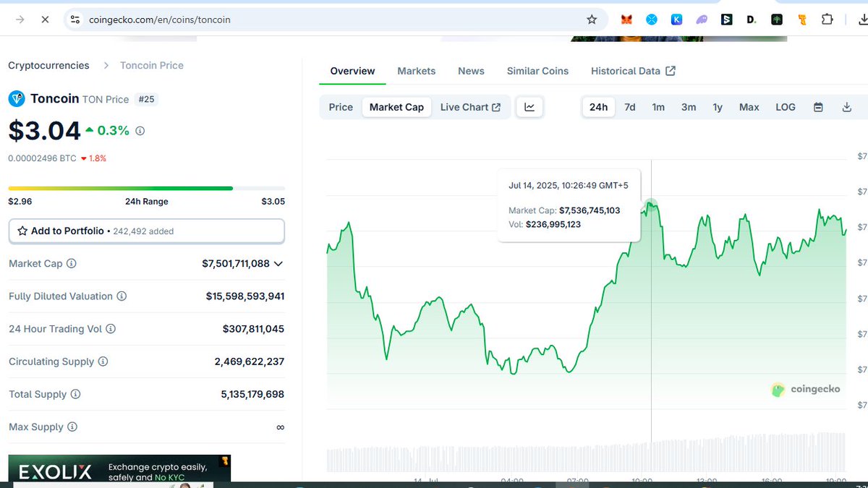
Task: Select the Price chart toggle
Action: click(341, 107)
